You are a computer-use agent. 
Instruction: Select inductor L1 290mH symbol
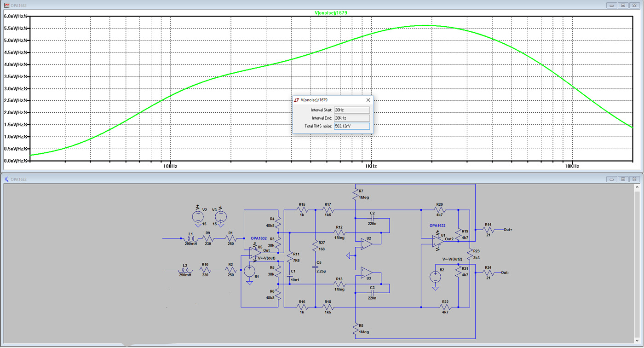[x=191, y=238]
